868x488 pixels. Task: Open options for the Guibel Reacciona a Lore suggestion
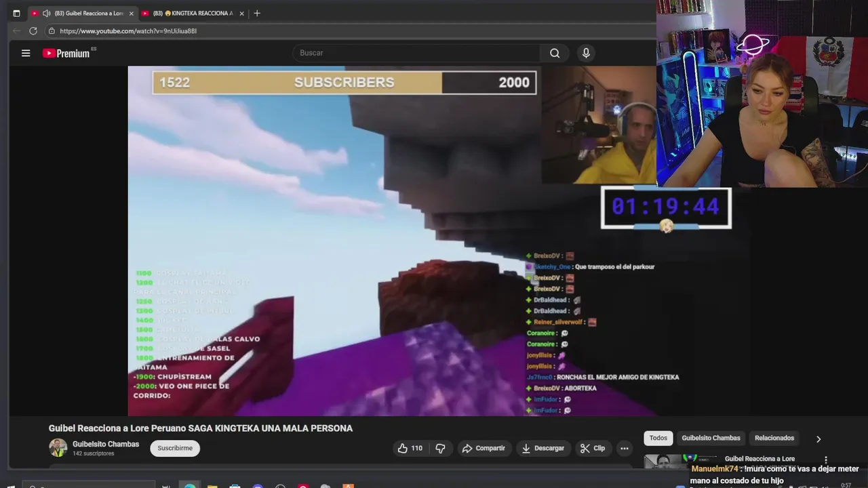coord(825,460)
